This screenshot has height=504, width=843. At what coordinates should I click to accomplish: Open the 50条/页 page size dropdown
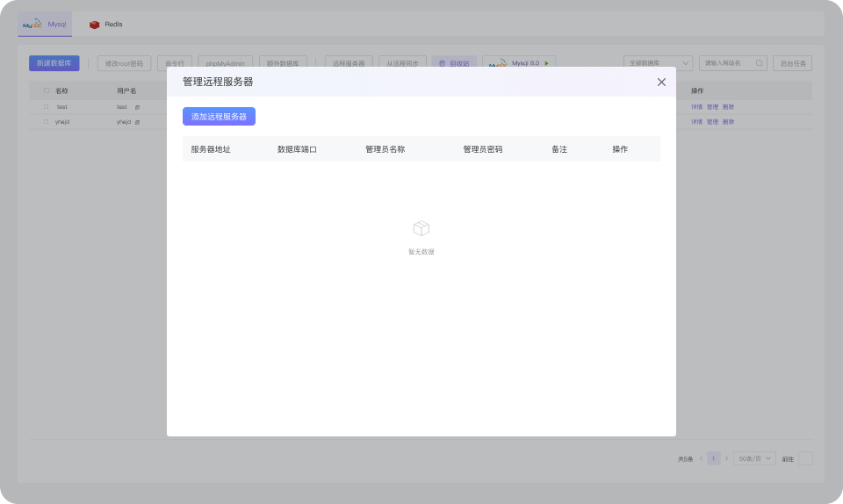pyautogui.click(x=754, y=458)
